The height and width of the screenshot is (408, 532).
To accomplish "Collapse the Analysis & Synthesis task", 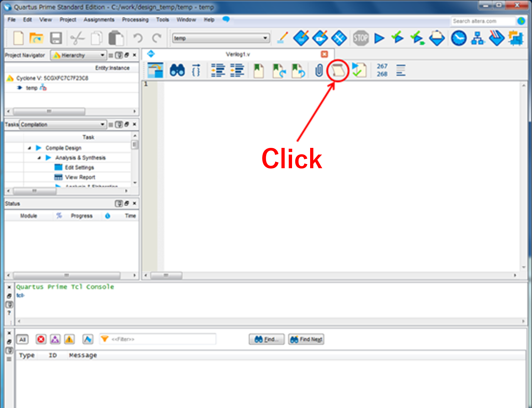I will point(39,158).
